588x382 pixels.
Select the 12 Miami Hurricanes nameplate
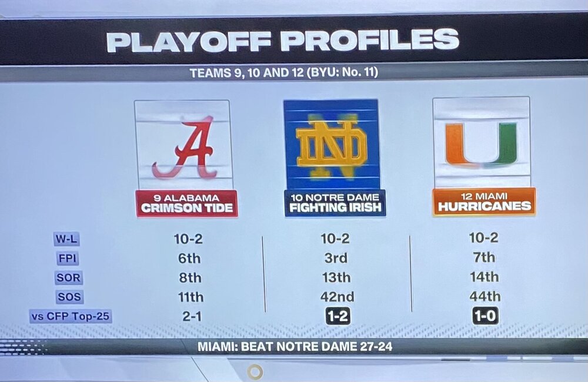(484, 202)
